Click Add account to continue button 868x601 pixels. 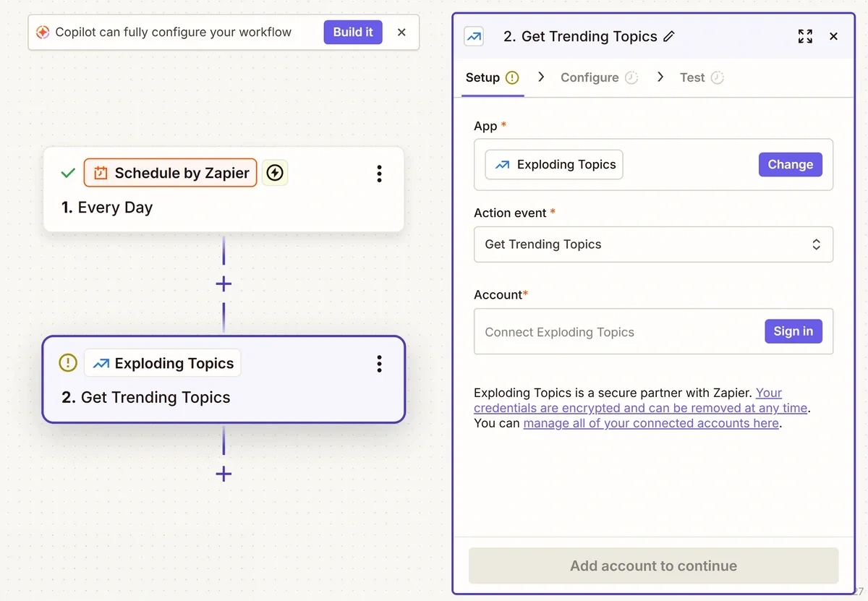click(x=653, y=566)
